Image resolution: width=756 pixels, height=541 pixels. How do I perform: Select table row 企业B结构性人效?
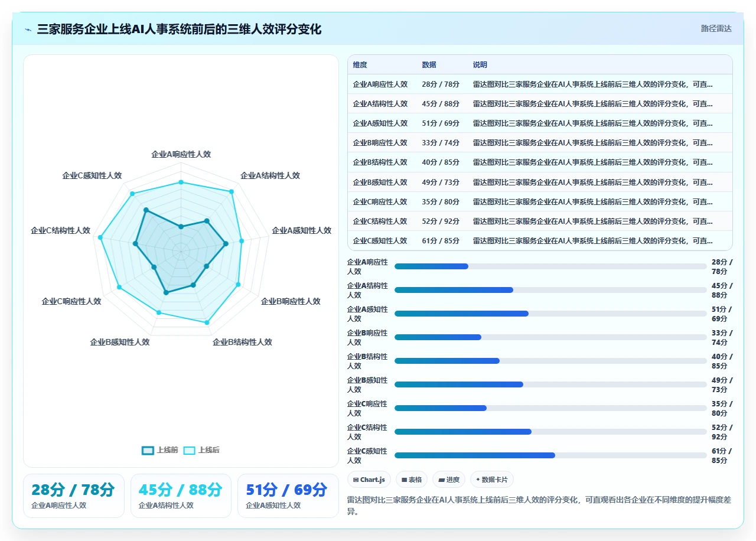pos(540,162)
